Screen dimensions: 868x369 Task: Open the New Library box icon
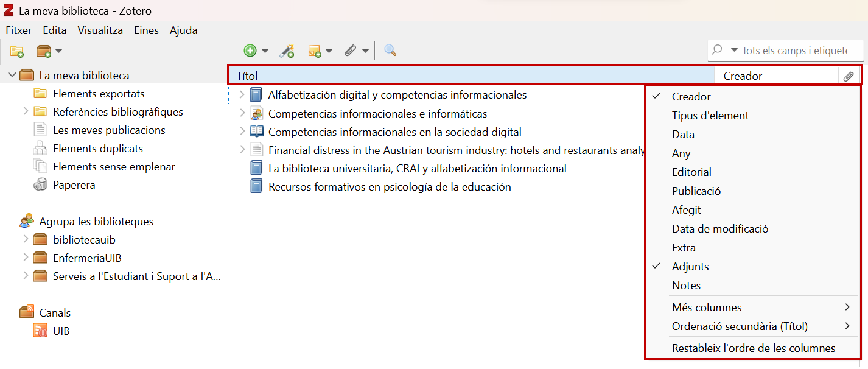44,51
